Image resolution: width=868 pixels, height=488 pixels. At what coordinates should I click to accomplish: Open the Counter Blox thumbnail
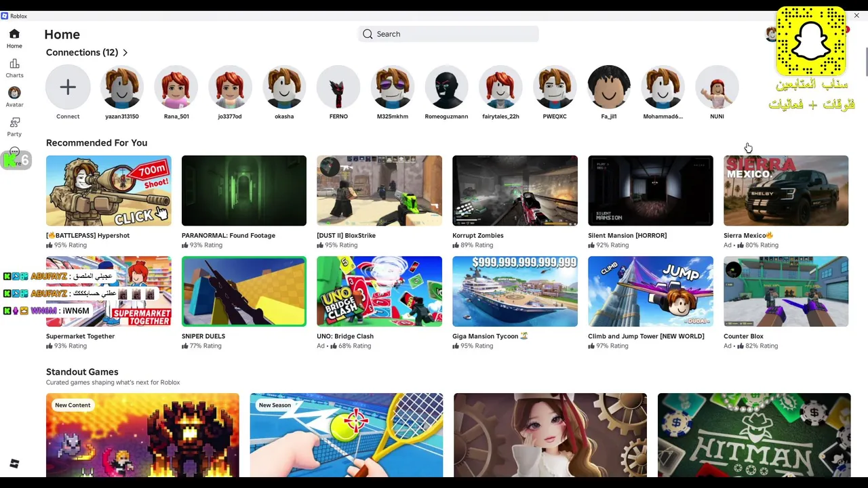coord(786,291)
